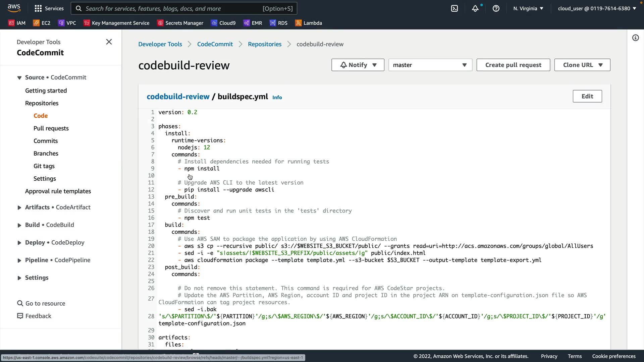This screenshot has height=362, width=644.
Task: Open the Services grid menu
Action: (49, 8)
